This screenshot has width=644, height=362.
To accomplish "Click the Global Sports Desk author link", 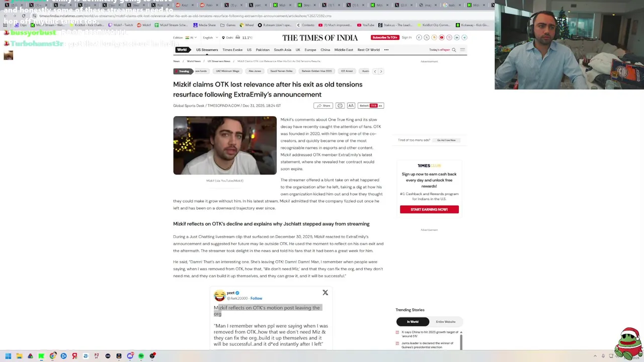I will point(189,106).
